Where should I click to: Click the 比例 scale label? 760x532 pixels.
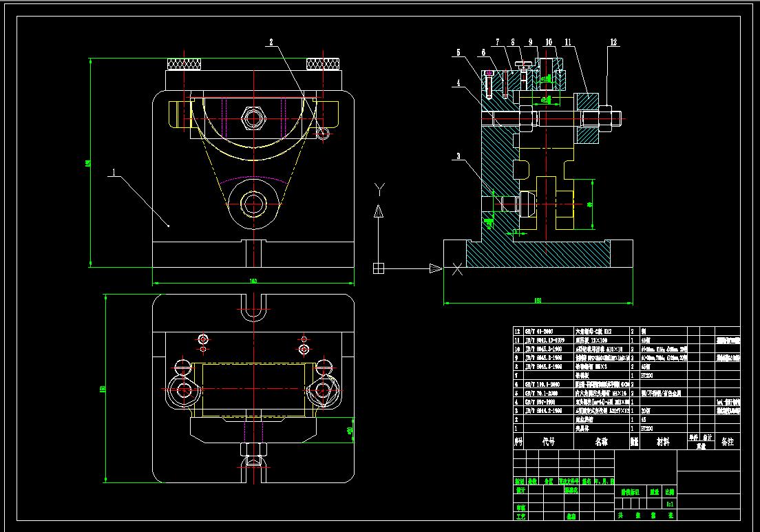click(x=669, y=492)
